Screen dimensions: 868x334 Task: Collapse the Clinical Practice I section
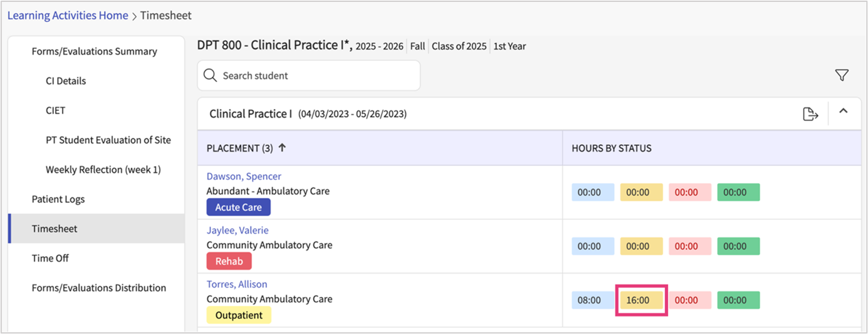click(x=844, y=112)
